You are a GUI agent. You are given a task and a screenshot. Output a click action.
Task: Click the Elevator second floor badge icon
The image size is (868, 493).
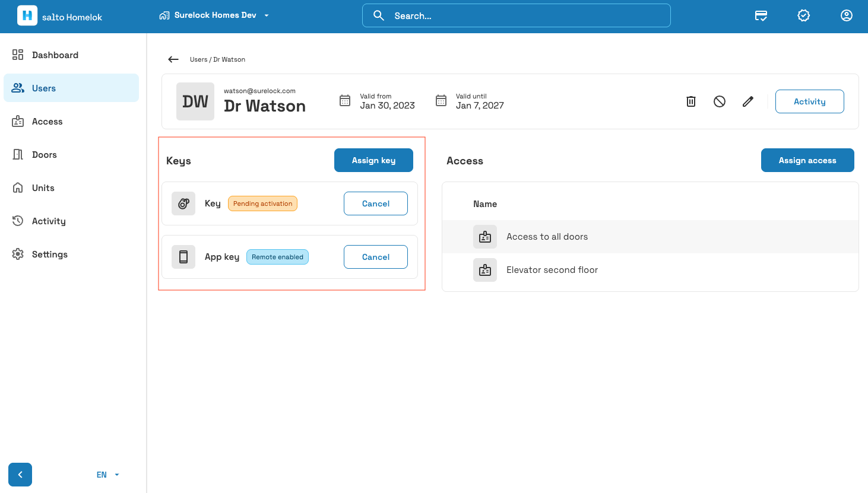click(485, 270)
